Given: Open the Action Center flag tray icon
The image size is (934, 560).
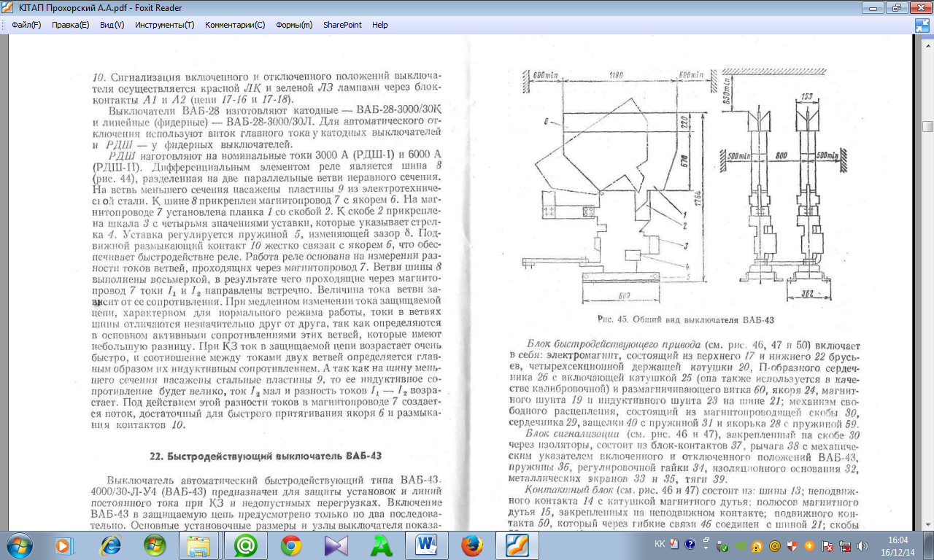Looking at the screenshot, I should (x=828, y=545).
